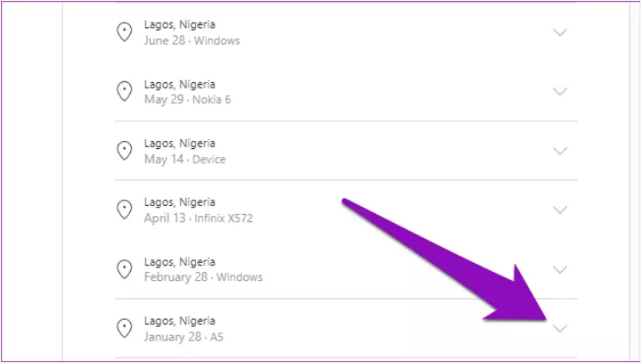
Task: Select the 'February 28 · Windows' text line
Action: [203, 277]
